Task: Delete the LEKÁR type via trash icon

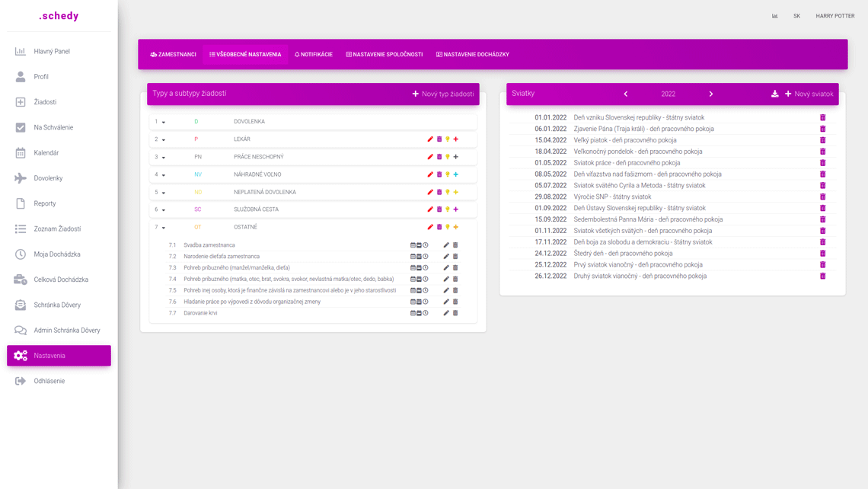Action: 439,139
